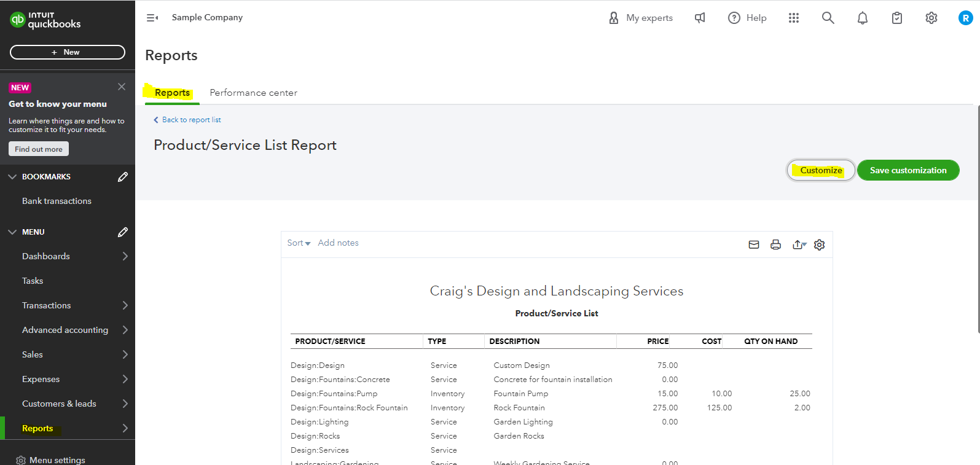Click the TYPE column header
The width and height of the screenshot is (980, 465).
tap(437, 342)
